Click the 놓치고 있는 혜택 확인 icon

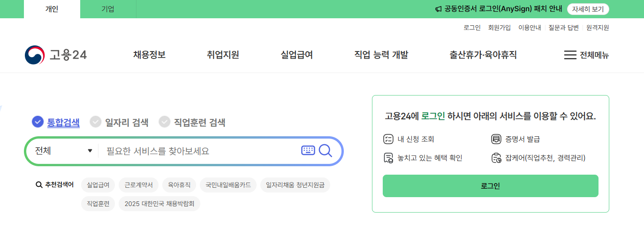pyautogui.click(x=388, y=158)
